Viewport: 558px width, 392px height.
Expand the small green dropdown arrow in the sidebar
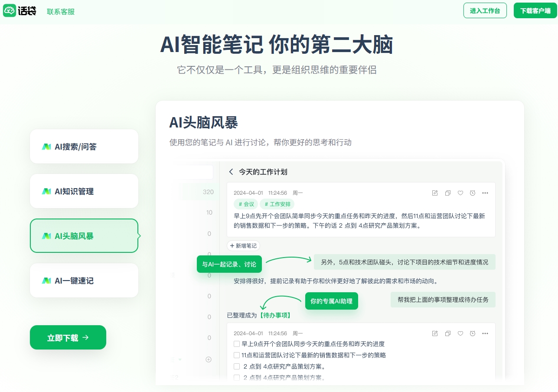click(x=180, y=359)
